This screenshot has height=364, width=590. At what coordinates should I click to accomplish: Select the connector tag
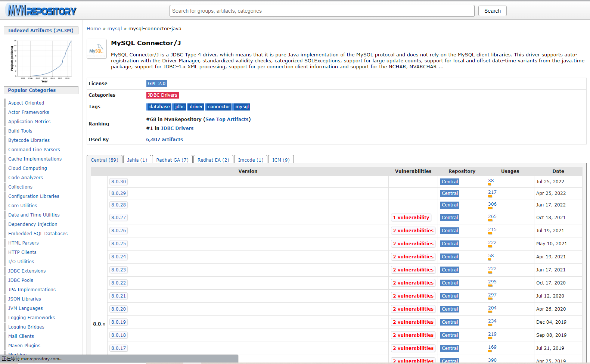(219, 107)
